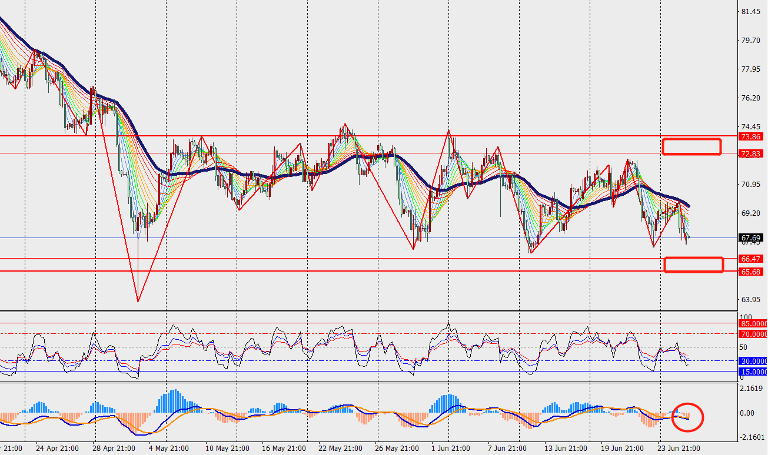Click the 63.95 price axis label

click(x=751, y=299)
